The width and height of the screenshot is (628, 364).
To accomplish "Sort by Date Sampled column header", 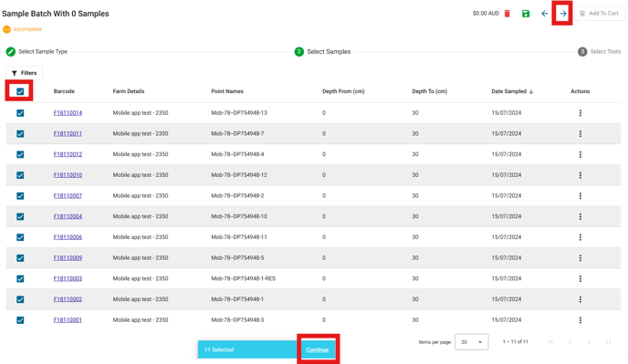I will coord(512,91).
